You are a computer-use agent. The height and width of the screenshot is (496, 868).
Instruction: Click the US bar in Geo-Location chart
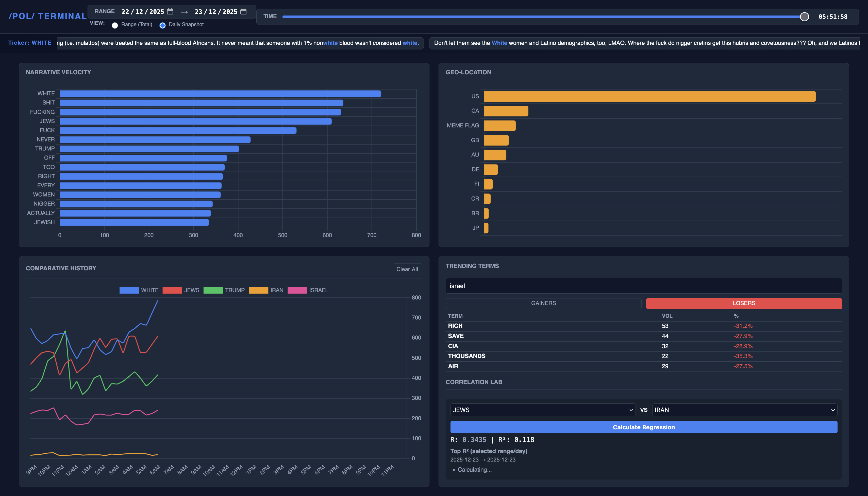[x=649, y=96]
